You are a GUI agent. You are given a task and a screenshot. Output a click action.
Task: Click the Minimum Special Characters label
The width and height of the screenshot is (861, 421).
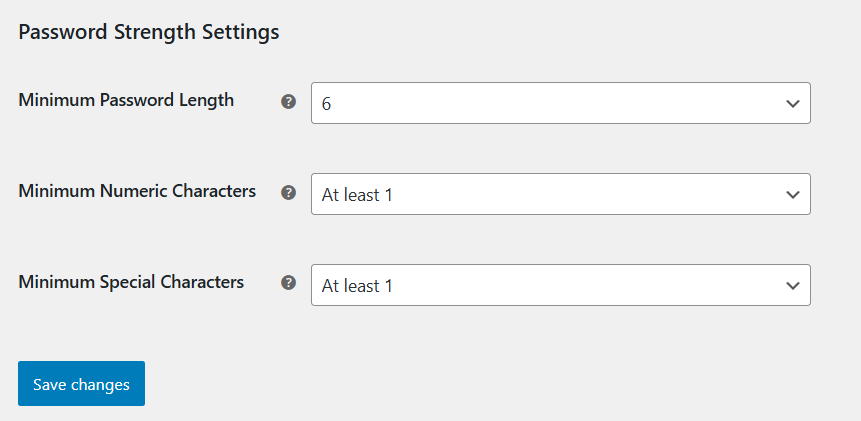click(x=131, y=282)
